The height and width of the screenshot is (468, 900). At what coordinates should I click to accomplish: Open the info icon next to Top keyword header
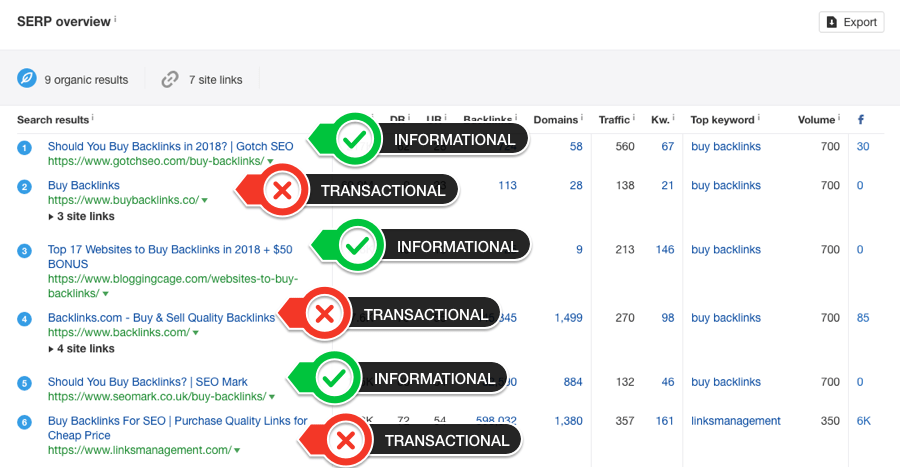pyautogui.click(x=758, y=117)
